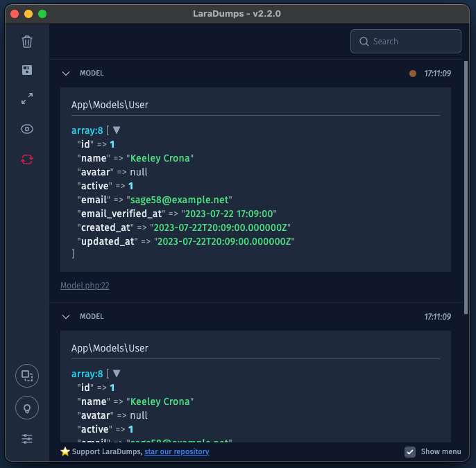Screen dimensions: 476x468
Task: Collapse the first array:8 disclosure triangle
Action: 117,130
